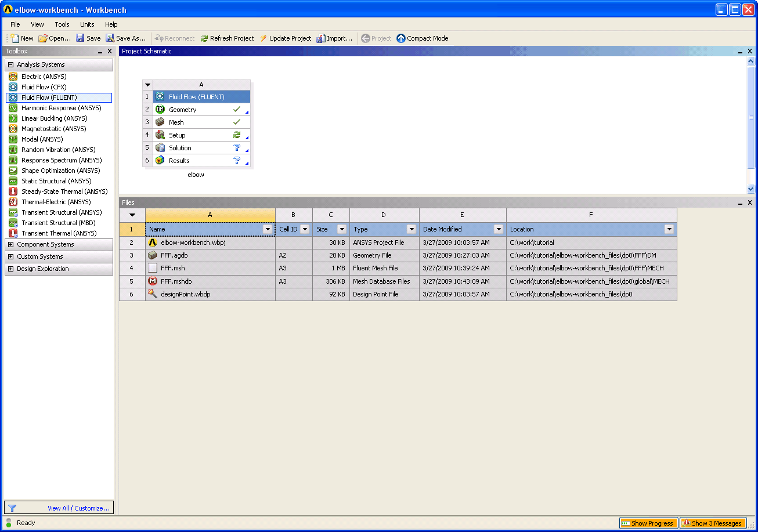Open the Units menu

pyautogui.click(x=87, y=24)
